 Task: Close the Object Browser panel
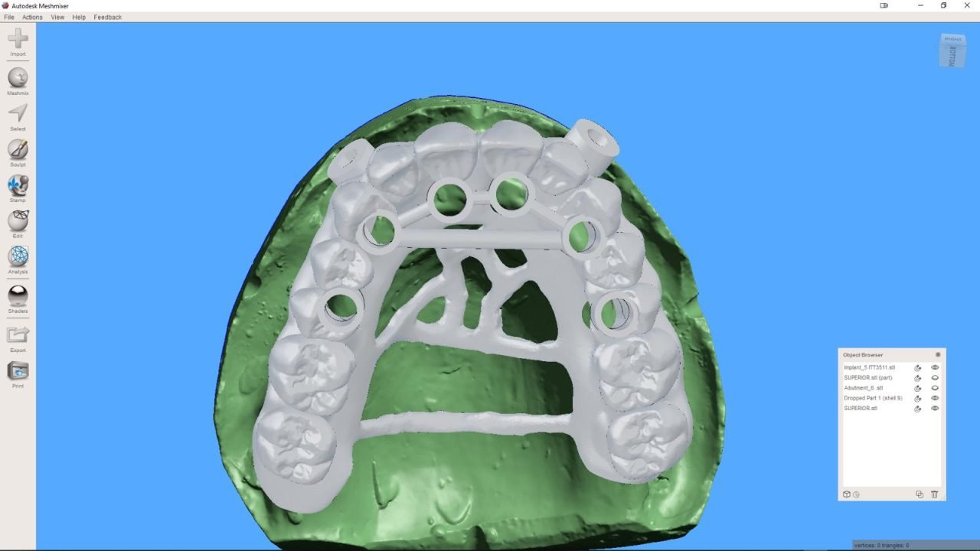click(x=938, y=354)
